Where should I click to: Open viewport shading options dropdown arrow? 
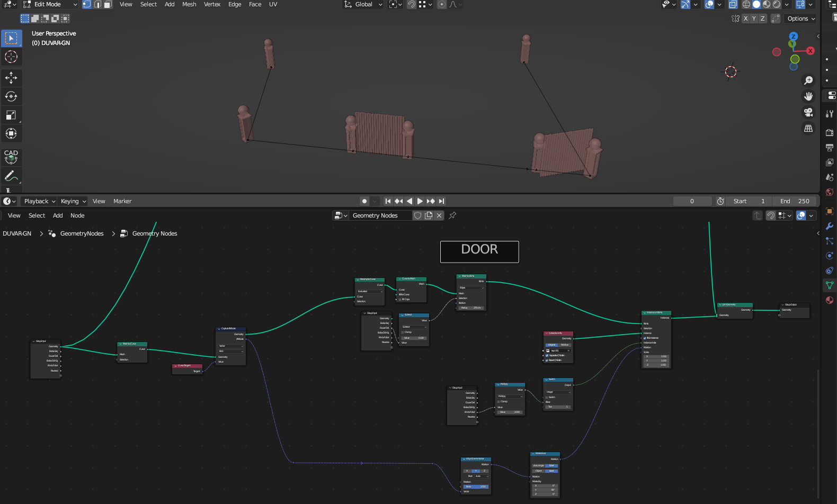[x=787, y=4]
